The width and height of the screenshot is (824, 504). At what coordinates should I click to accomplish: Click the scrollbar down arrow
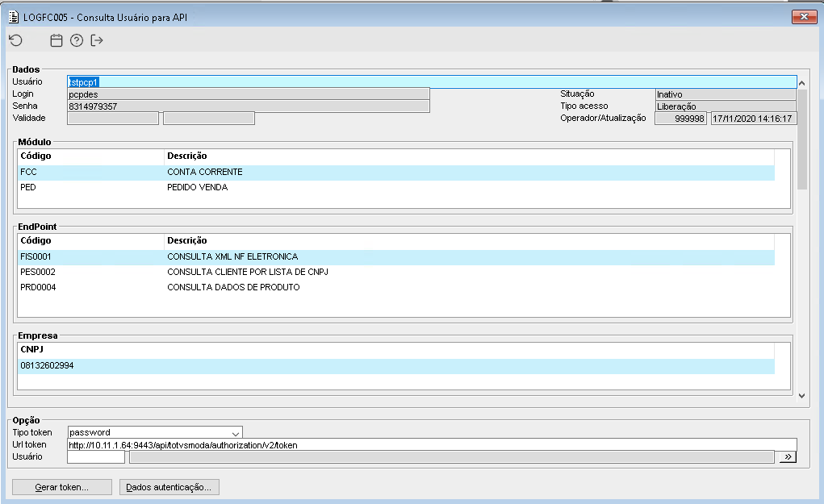tap(802, 396)
